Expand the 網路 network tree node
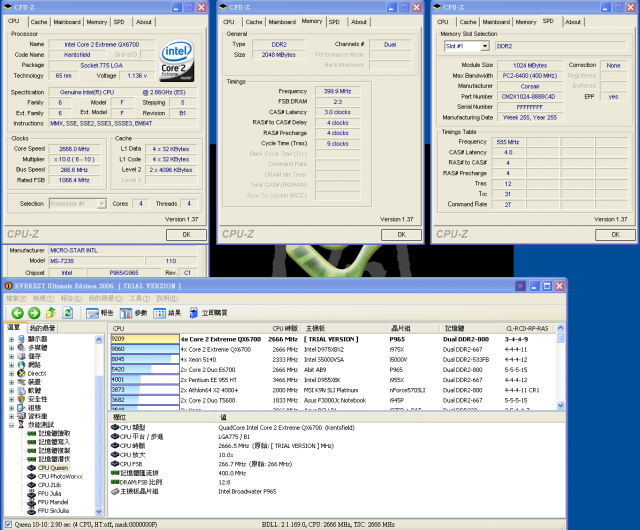Image resolution: width=640 pixels, height=530 pixels. 11,365
